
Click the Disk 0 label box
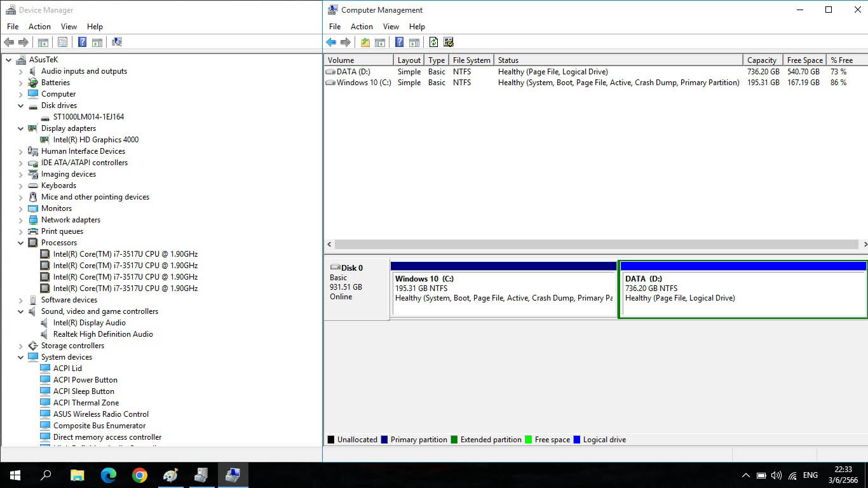[356, 288]
